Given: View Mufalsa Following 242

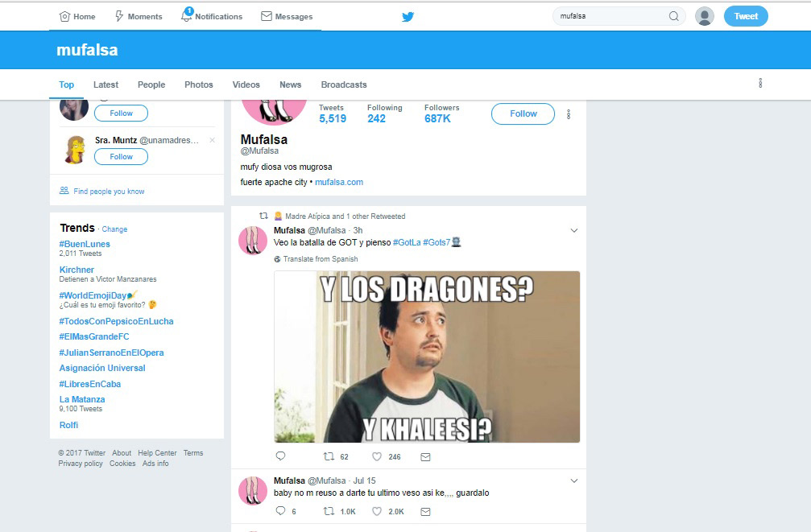Looking at the screenshot, I should coord(384,113).
